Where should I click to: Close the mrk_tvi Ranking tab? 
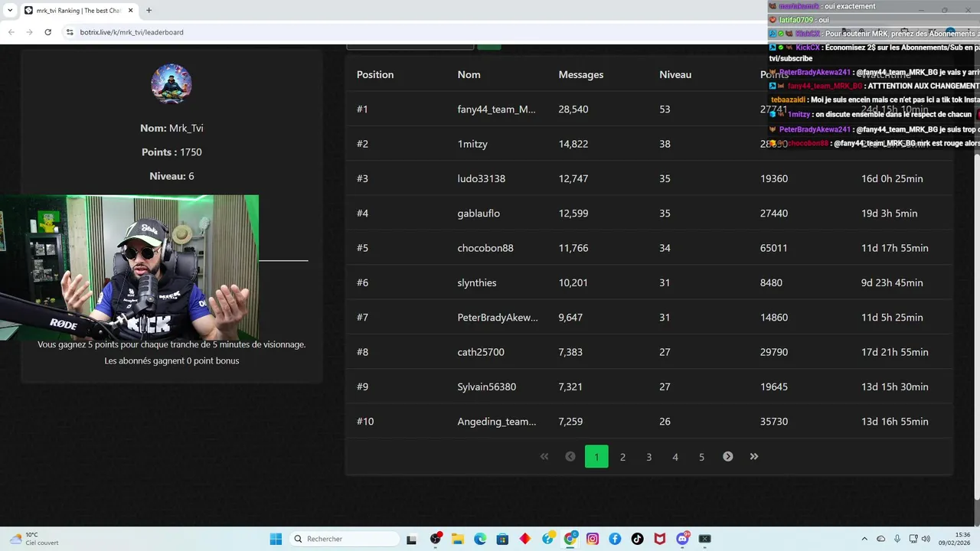(131, 11)
